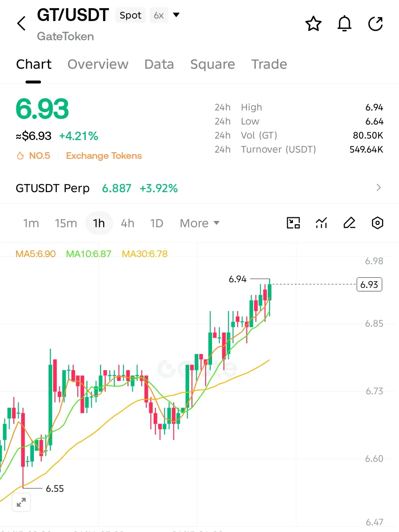Tap the GT/USDT pair title
The image size is (399, 532).
[73, 15]
